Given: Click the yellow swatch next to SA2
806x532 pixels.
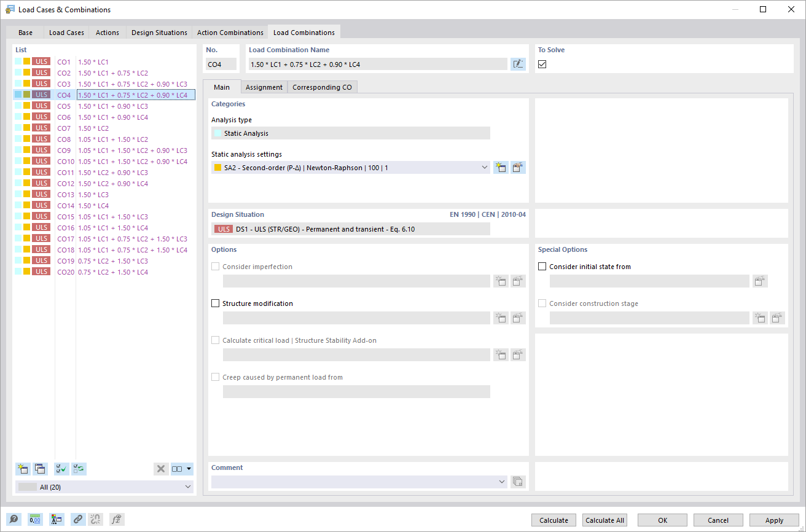Looking at the screenshot, I should 217,166.
